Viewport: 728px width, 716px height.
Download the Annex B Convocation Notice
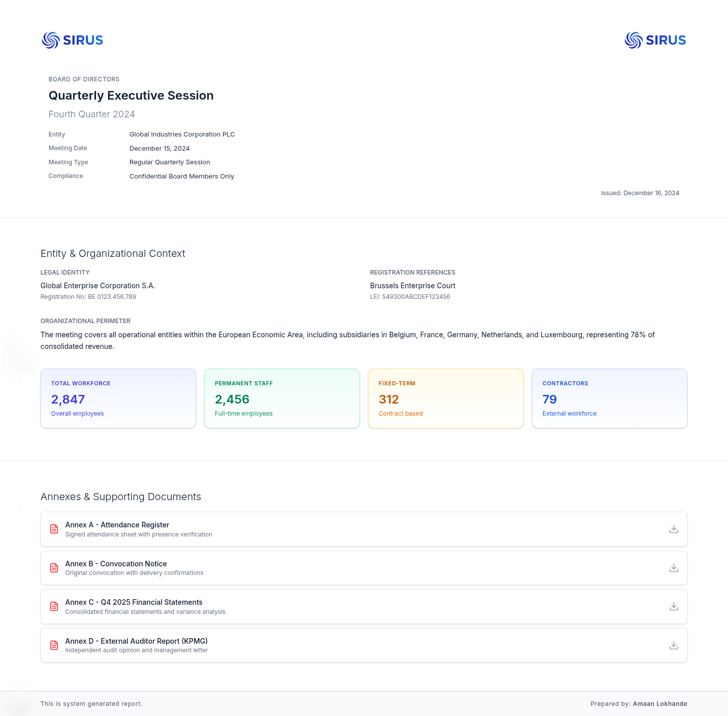click(x=673, y=568)
